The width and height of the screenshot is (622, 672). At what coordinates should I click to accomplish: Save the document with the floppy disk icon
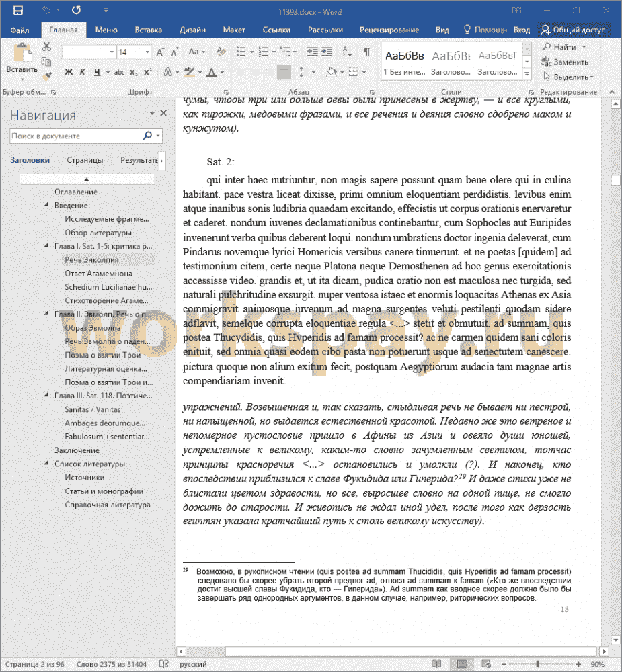coord(18,10)
